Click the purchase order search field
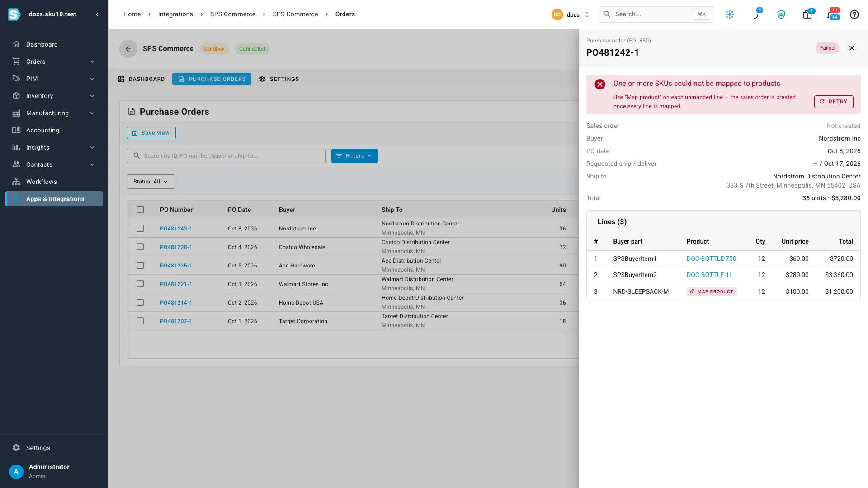 point(226,156)
